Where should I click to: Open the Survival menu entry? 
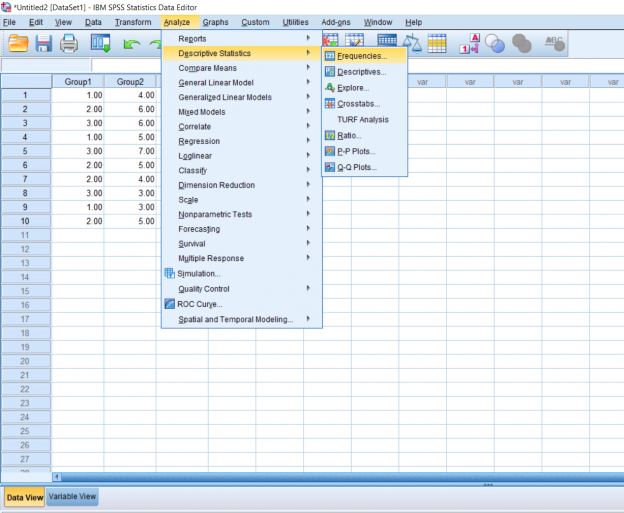(x=242, y=244)
